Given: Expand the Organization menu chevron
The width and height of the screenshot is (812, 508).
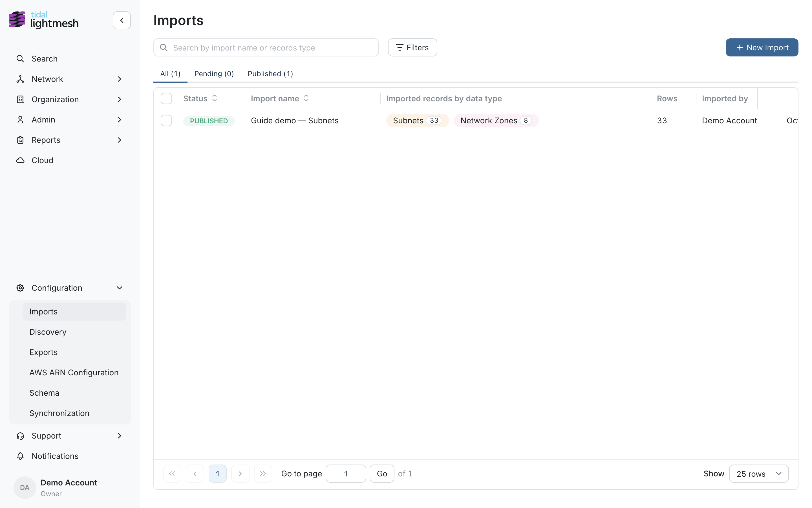Looking at the screenshot, I should (x=120, y=99).
